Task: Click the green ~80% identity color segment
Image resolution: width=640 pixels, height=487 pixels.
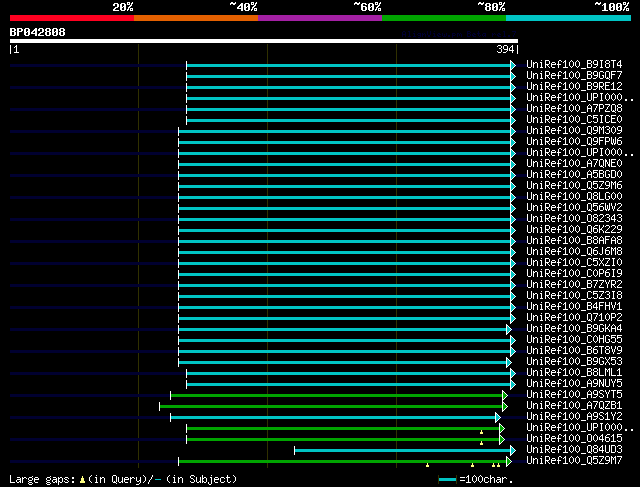Action: 444,18
